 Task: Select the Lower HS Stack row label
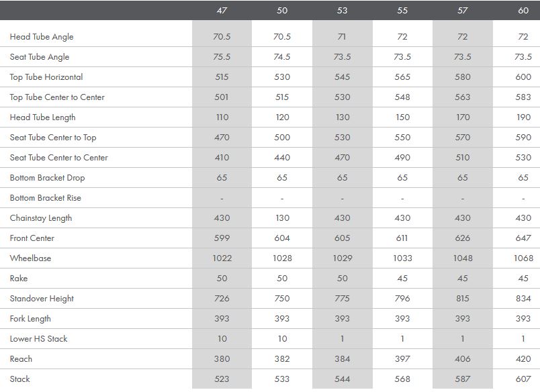tap(38, 339)
